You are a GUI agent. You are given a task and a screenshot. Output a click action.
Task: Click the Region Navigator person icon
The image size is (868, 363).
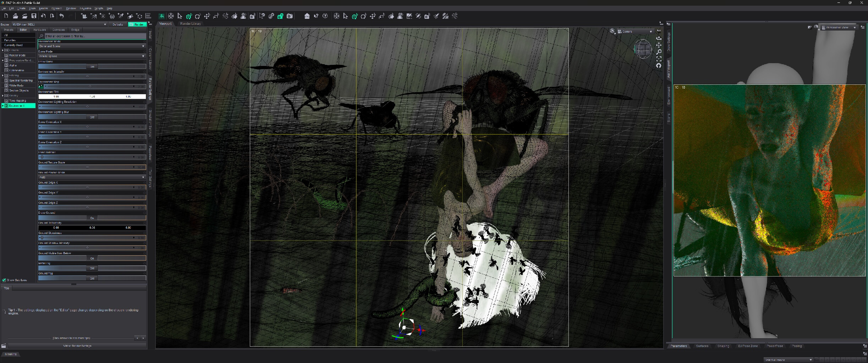(x=243, y=16)
